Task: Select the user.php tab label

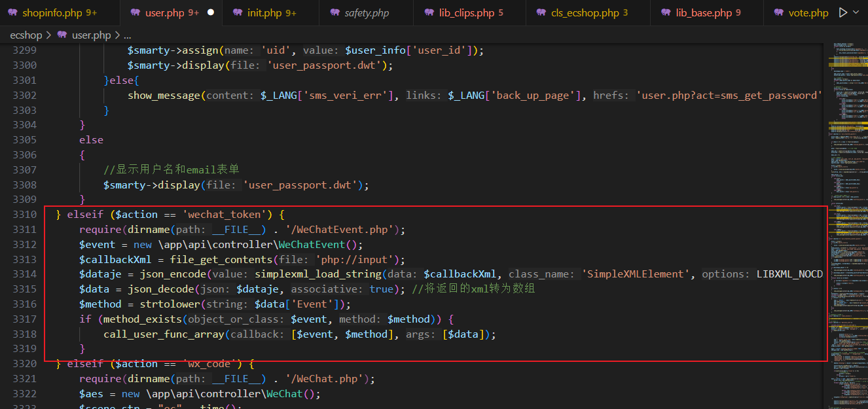Action: pyautogui.click(x=164, y=13)
